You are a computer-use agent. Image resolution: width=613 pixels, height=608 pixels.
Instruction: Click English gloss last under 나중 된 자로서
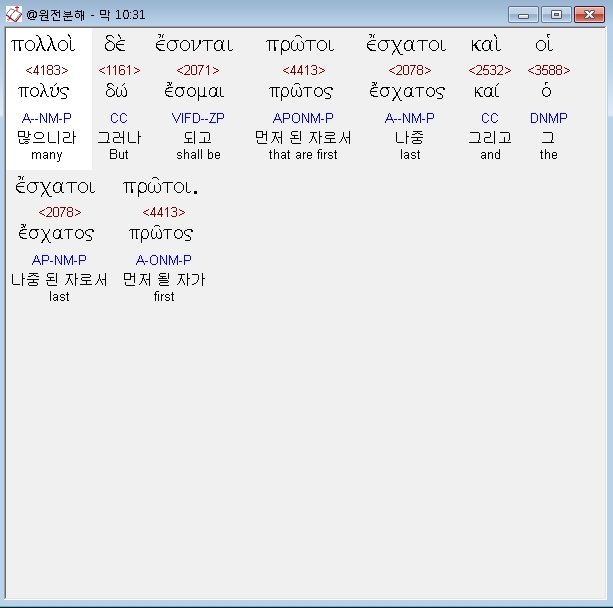(59, 296)
